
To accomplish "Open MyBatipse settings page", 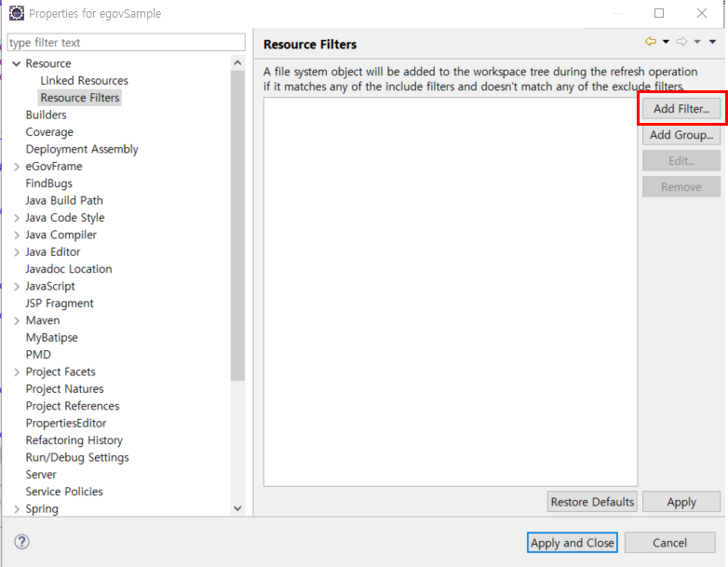I will (51, 338).
